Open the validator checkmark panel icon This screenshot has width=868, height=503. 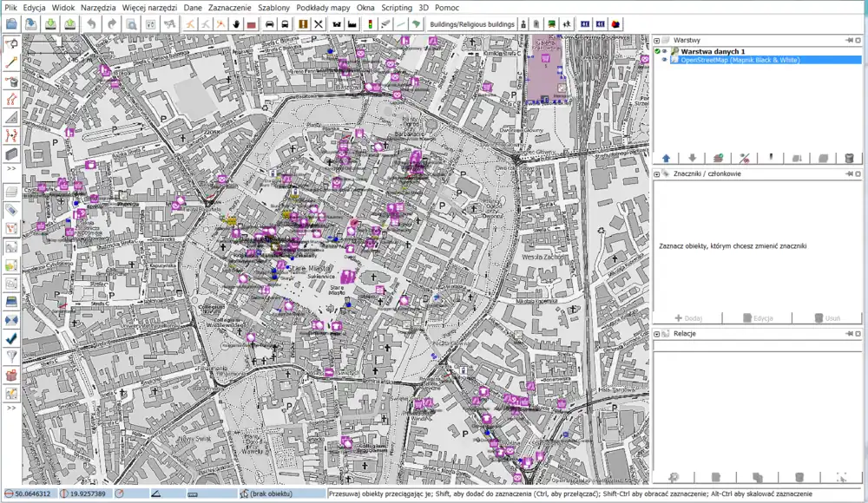(12, 338)
